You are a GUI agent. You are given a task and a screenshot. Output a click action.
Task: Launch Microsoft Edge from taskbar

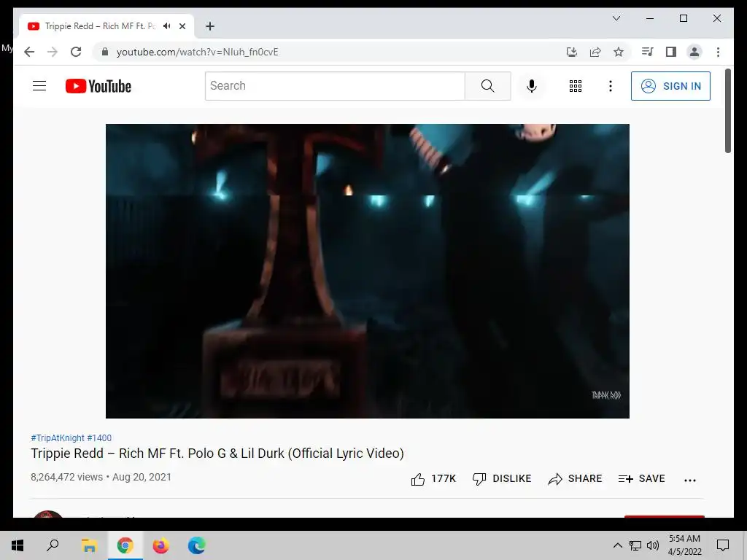click(x=196, y=545)
